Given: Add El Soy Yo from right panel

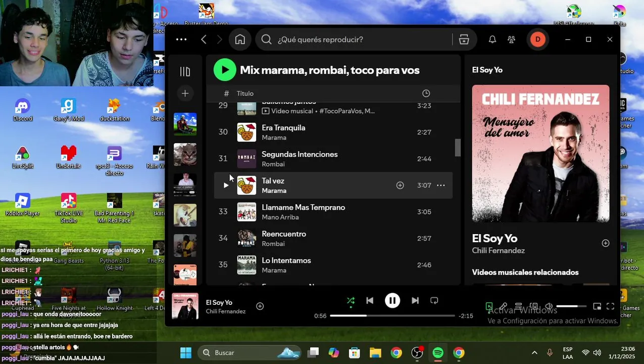Looking at the screenshot, I should click(x=606, y=243).
